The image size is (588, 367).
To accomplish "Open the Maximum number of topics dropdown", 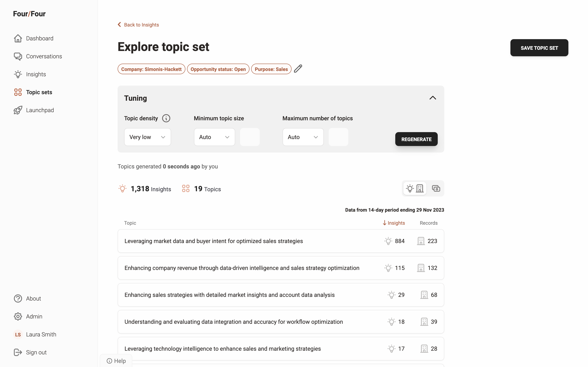I will point(303,137).
